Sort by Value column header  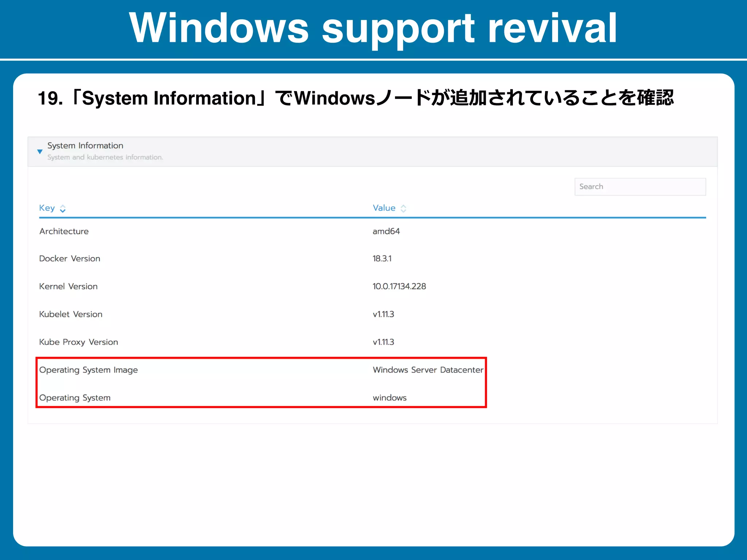384,208
